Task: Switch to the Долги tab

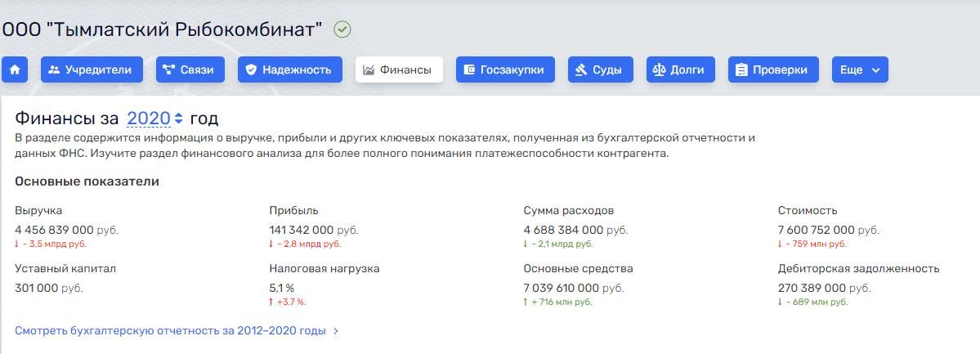Action: 681,69
